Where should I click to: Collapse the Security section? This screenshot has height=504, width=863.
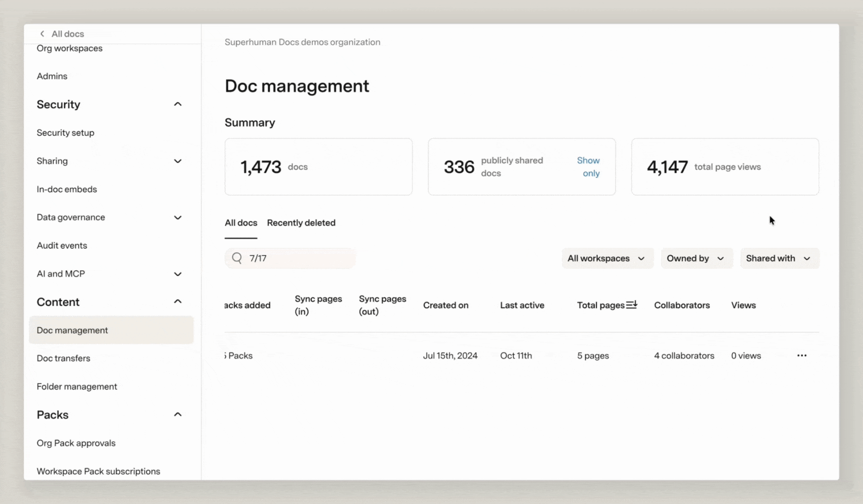tap(177, 104)
